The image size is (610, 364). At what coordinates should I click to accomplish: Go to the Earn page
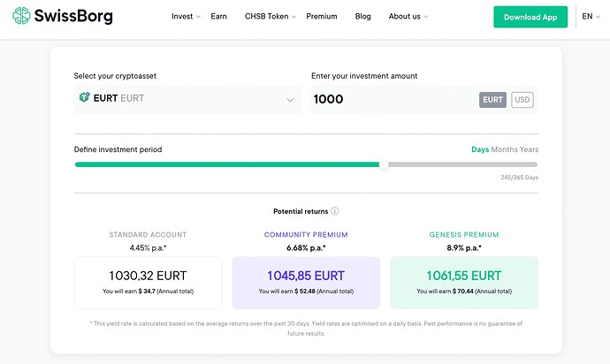(218, 16)
